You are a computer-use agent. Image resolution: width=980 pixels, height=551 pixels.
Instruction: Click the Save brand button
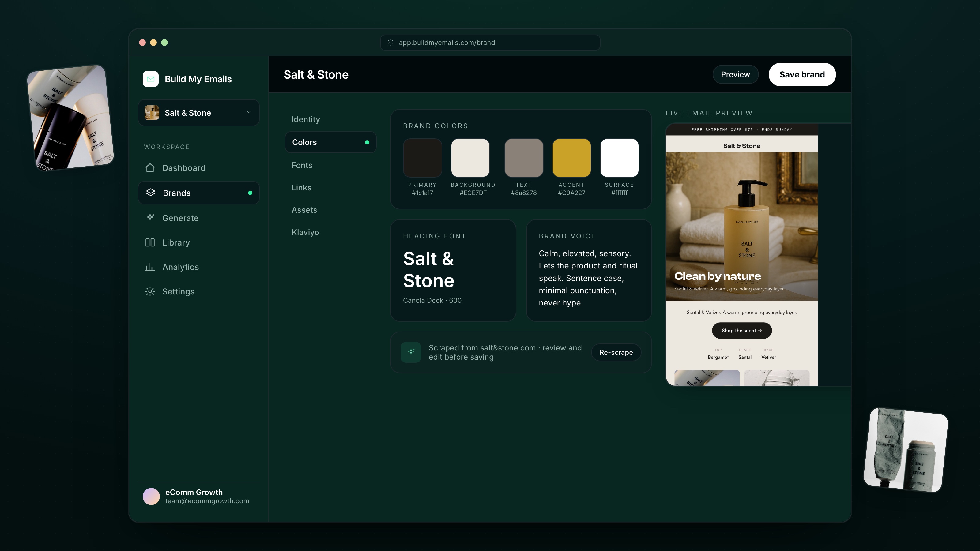tap(802, 74)
